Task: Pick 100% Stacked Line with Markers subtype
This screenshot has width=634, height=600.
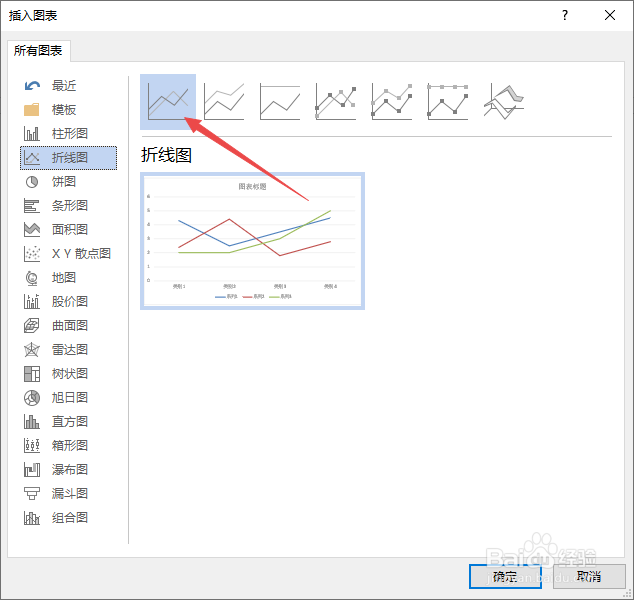Action: [x=448, y=102]
